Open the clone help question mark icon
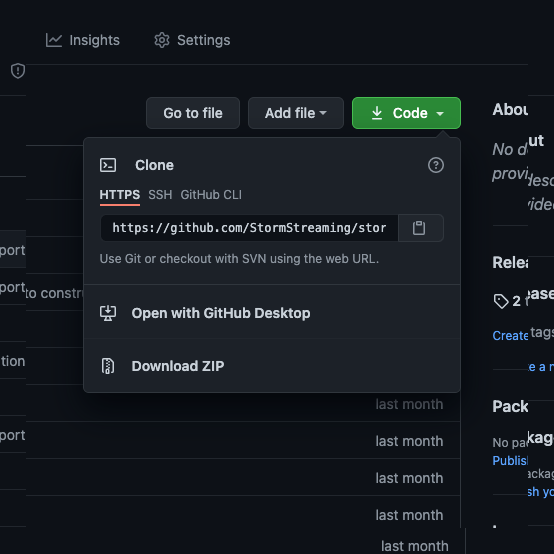Screen dimensions: 554x554 pyautogui.click(x=436, y=165)
